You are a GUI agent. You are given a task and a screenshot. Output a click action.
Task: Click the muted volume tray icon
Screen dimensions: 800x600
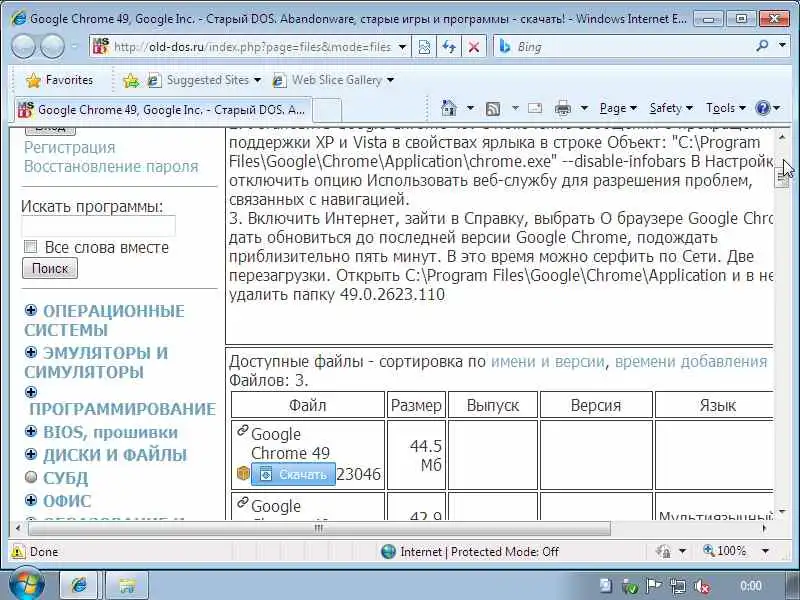tap(703, 586)
